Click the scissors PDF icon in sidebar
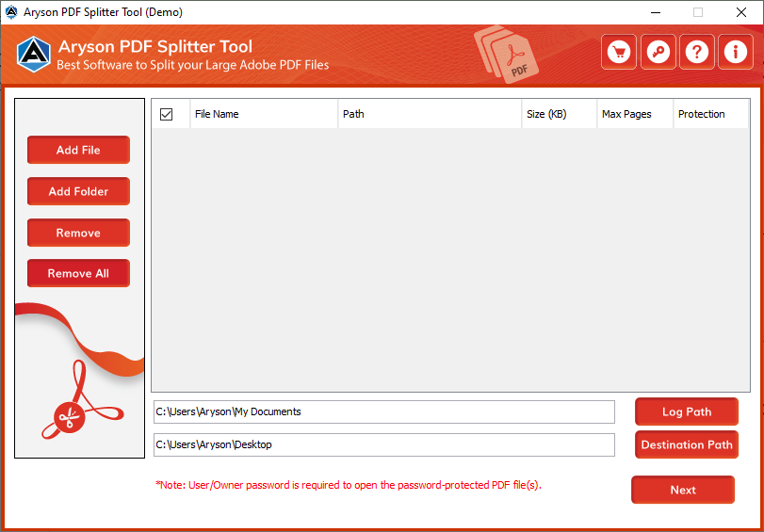 point(82,400)
